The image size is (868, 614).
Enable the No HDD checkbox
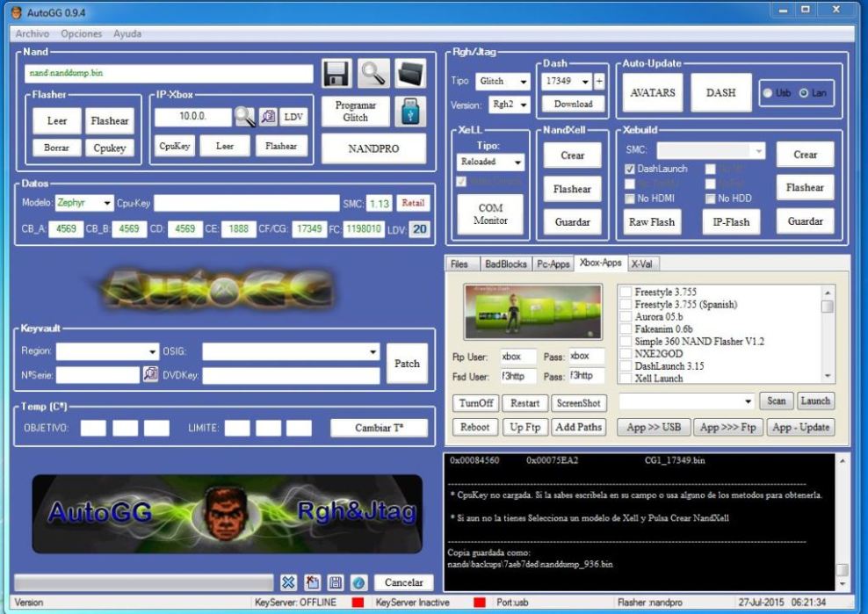pos(710,199)
